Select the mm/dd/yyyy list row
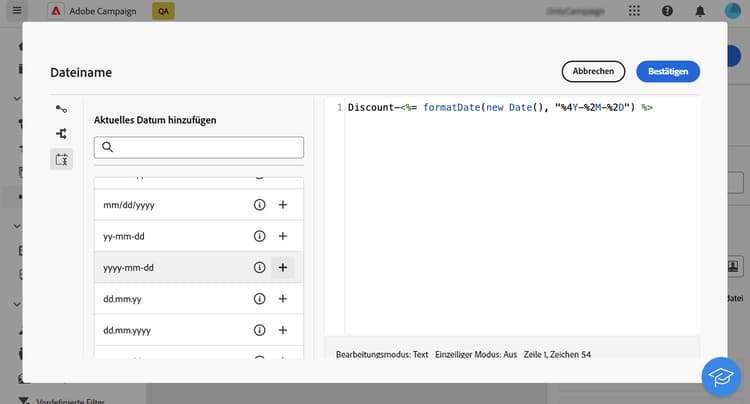Screen dimensions: 750x404 199,205
